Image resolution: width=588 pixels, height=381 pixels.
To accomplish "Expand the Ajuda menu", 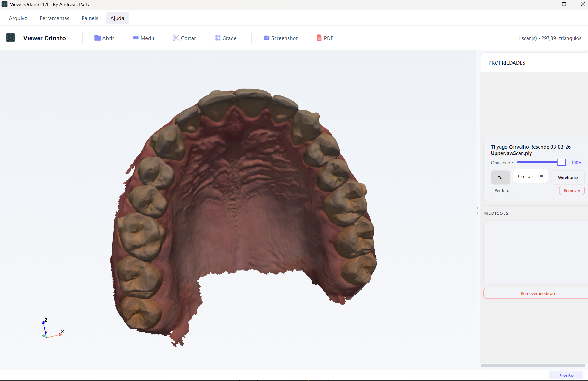I will click(x=117, y=18).
